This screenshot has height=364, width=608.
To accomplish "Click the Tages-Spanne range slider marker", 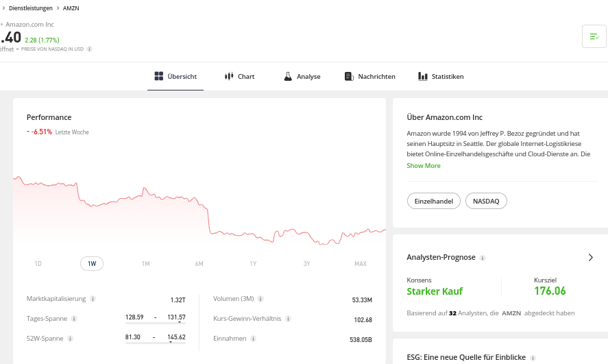I will click(x=180, y=322).
